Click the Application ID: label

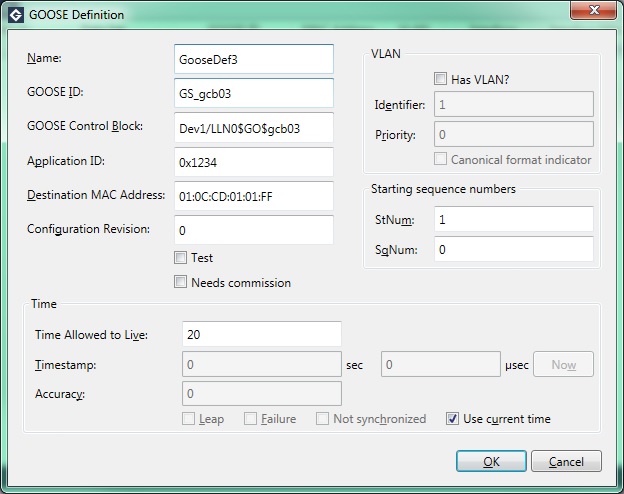click(x=66, y=161)
